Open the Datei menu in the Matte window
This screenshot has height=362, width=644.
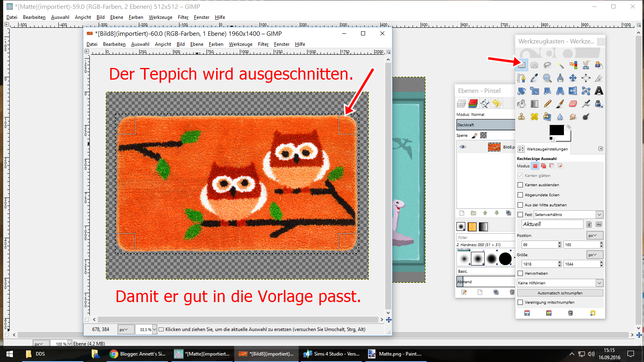pyautogui.click(x=12, y=17)
